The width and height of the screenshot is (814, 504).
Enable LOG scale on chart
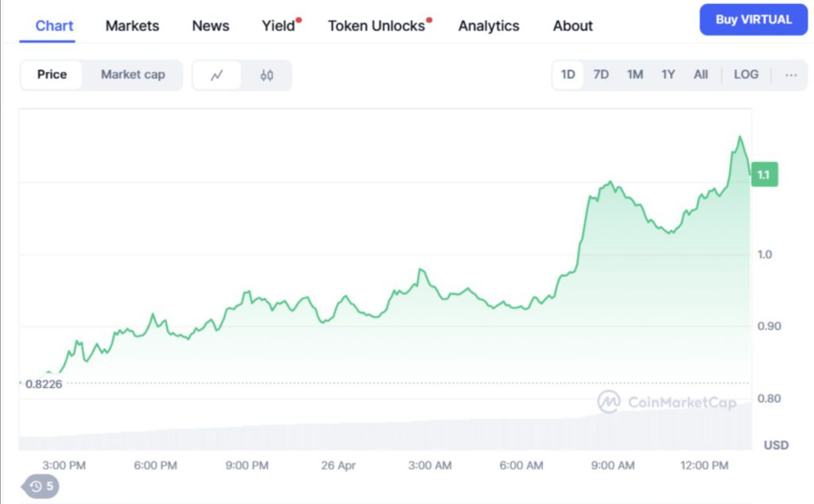(746, 75)
